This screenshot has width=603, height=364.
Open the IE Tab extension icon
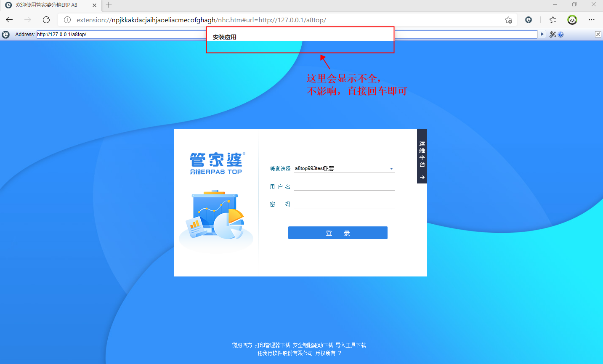529,20
